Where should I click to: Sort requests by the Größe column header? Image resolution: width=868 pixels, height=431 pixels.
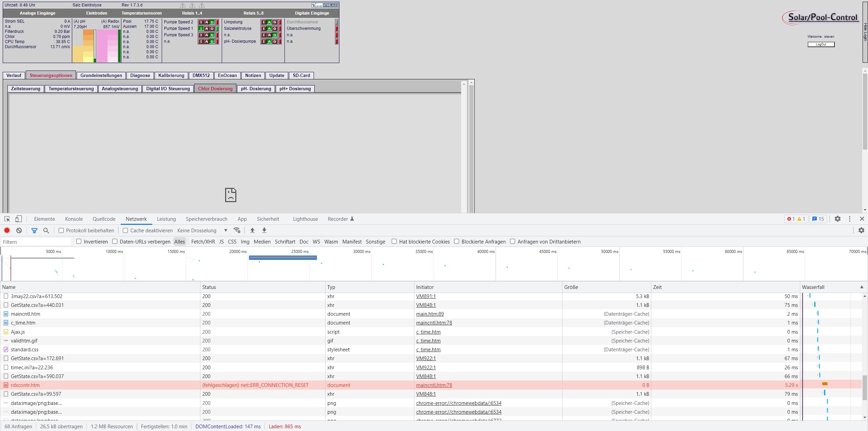(x=607, y=287)
